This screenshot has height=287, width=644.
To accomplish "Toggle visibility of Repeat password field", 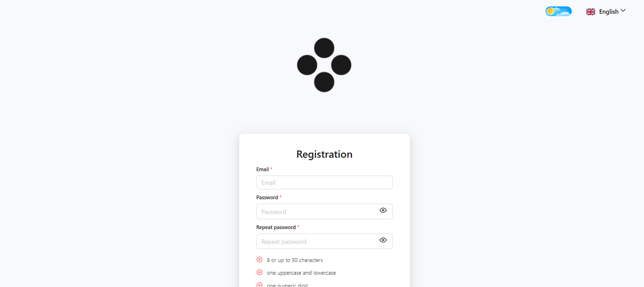I will point(383,240).
